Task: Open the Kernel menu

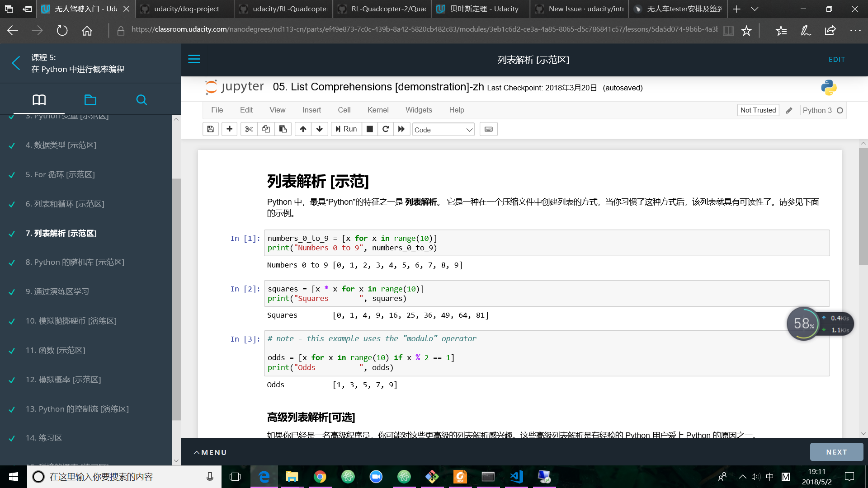Action: click(378, 110)
